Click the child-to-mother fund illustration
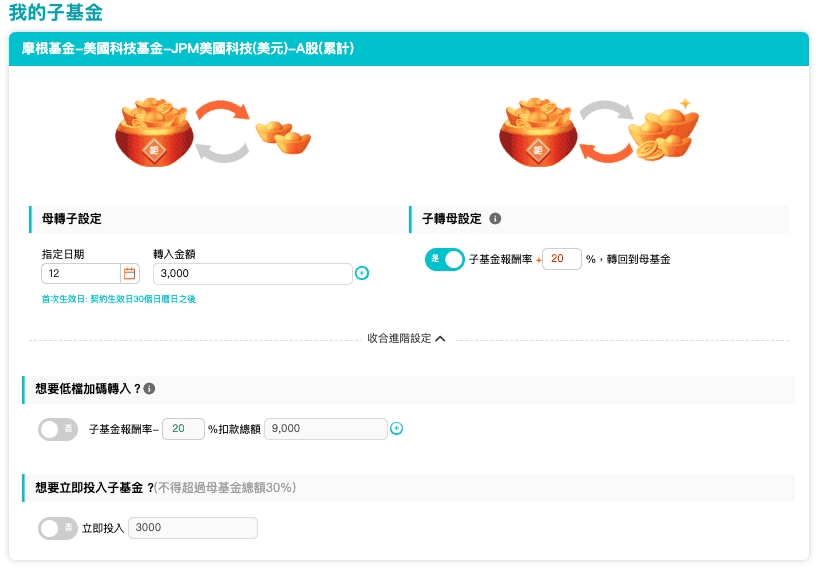The height and width of the screenshot is (582, 836). click(x=598, y=131)
